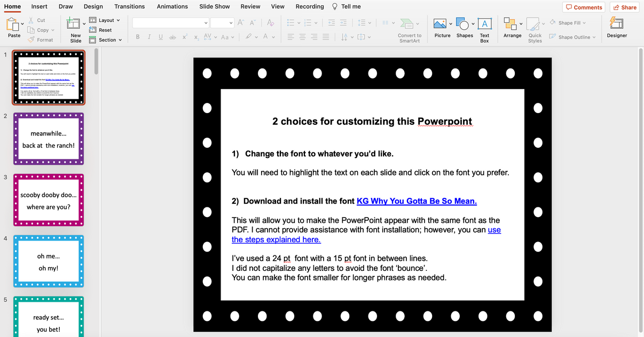Enable underline on selected text
The image size is (644, 337).
click(160, 36)
